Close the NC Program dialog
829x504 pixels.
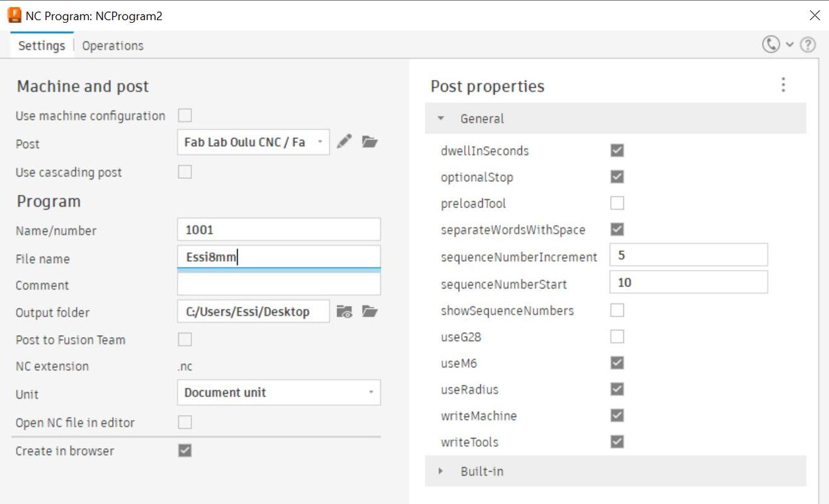(815, 15)
